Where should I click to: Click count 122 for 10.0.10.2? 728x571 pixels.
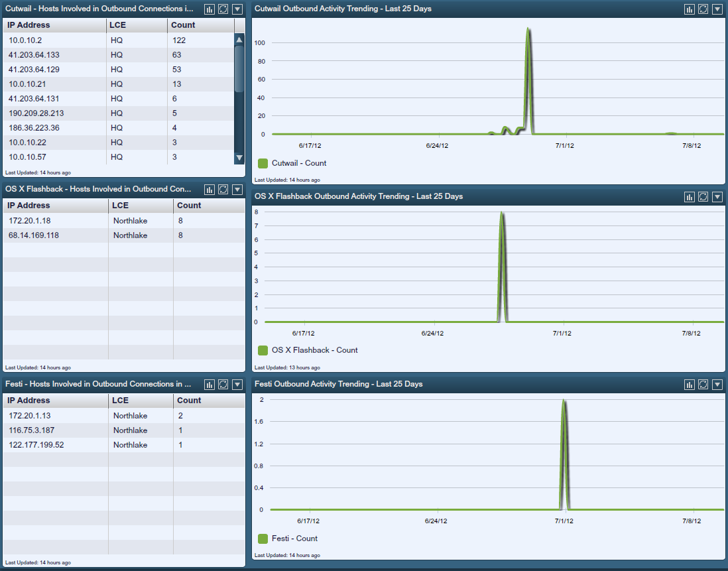tap(179, 40)
